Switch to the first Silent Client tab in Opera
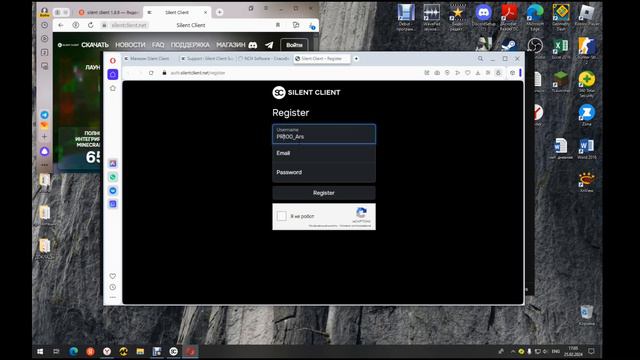 (150, 59)
